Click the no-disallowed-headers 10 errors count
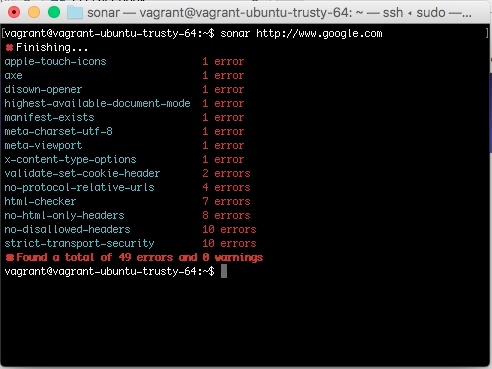Viewport: 492px width, 369px height. pyautogui.click(x=229, y=230)
